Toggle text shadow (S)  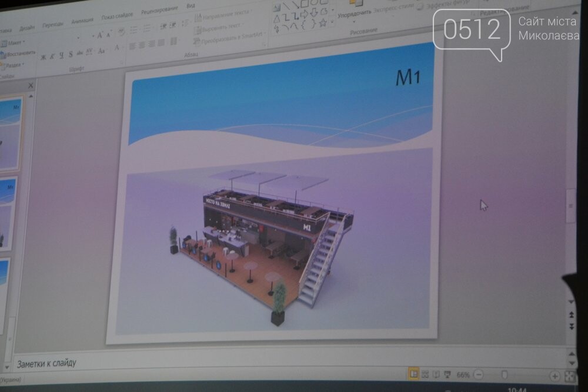click(x=71, y=54)
